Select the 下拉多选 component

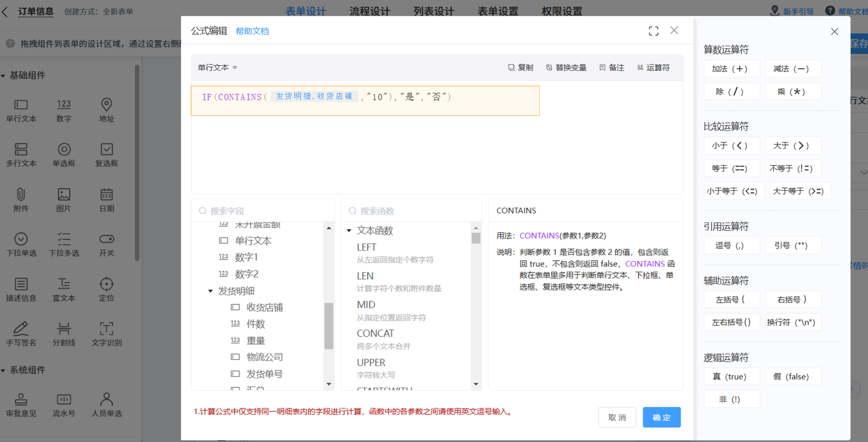[64, 245]
